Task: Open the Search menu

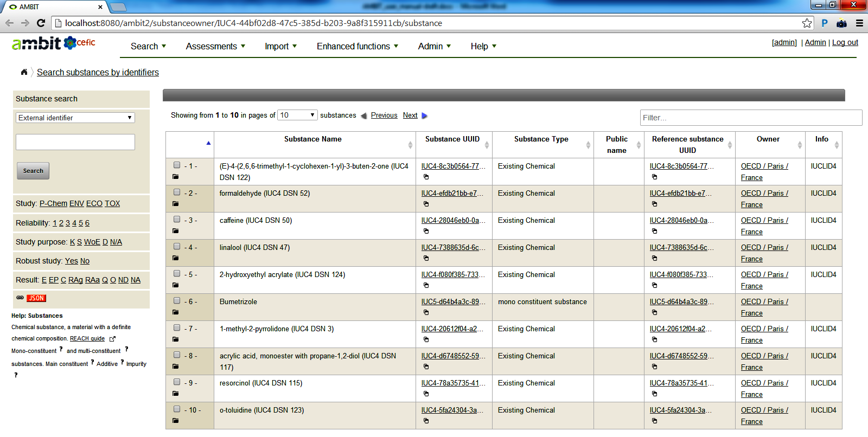Action: click(x=148, y=46)
